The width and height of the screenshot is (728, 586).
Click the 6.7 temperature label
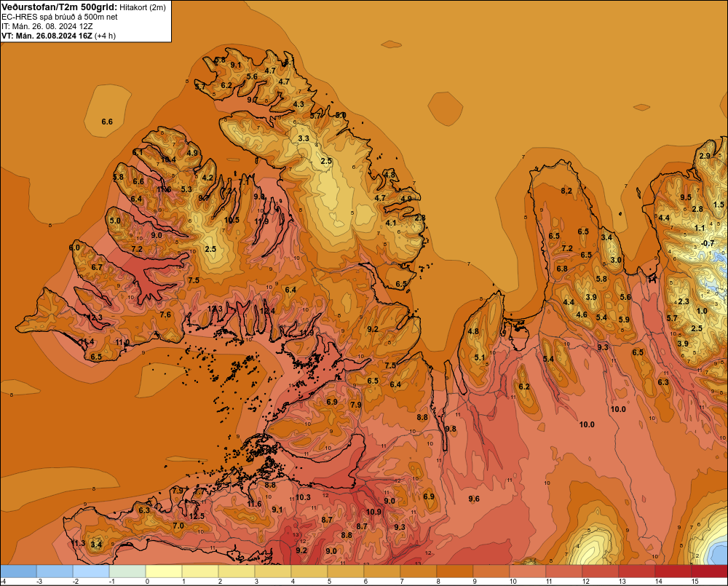coord(97,267)
